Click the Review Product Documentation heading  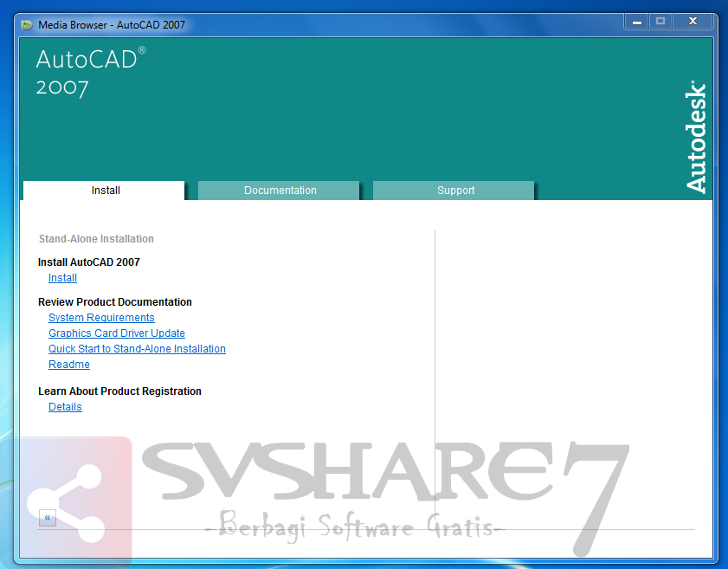pos(114,302)
